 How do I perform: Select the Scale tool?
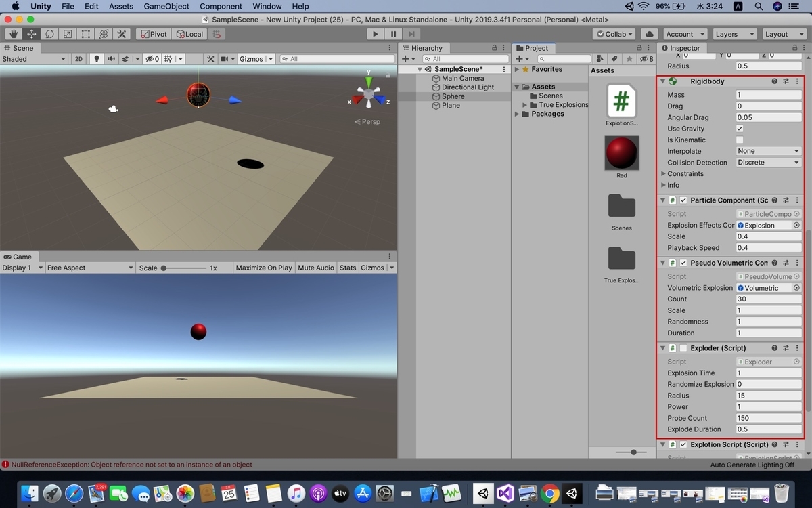coord(68,34)
